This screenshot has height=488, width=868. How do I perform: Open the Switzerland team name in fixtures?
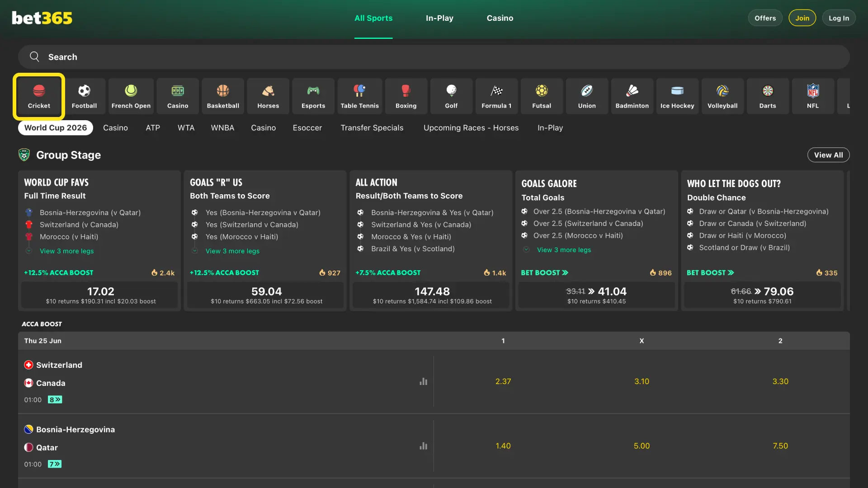(x=59, y=365)
